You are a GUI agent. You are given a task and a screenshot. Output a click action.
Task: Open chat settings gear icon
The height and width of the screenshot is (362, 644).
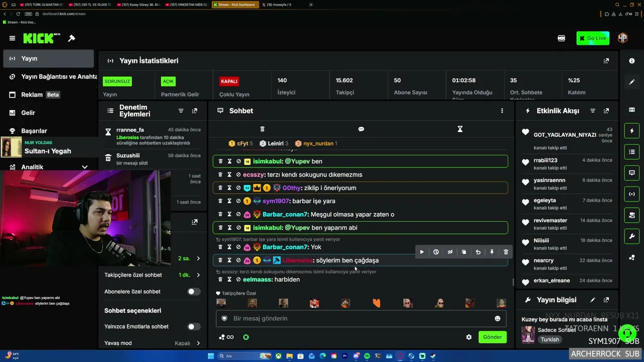click(x=469, y=337)
